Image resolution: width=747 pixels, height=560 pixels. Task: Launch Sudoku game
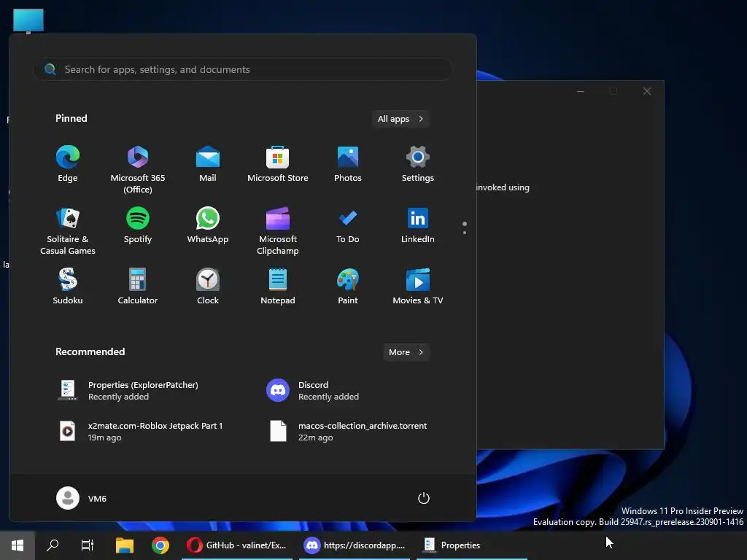tap(68, 287)
